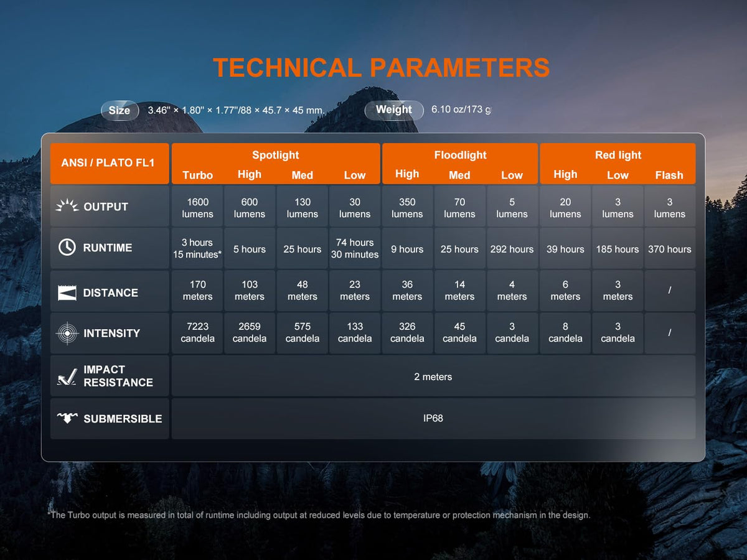
Task: Click the IMPACT RESISTANCE row label
Action: click(x=118, y=376)
